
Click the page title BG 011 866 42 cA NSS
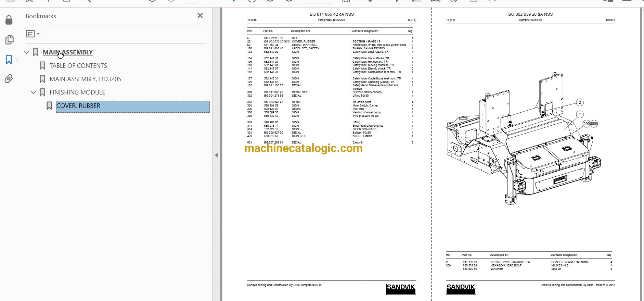coord(332,14)
